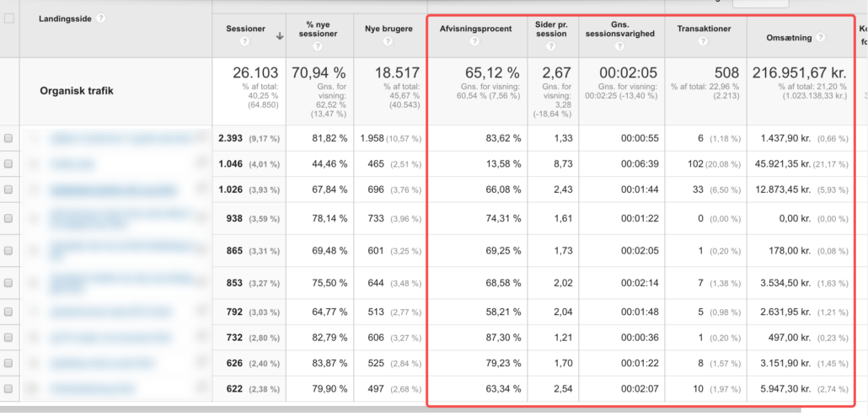This screenshot has height=416, width=868.
Task: Sort by the Landingsside column header
Action: [65, 19]
